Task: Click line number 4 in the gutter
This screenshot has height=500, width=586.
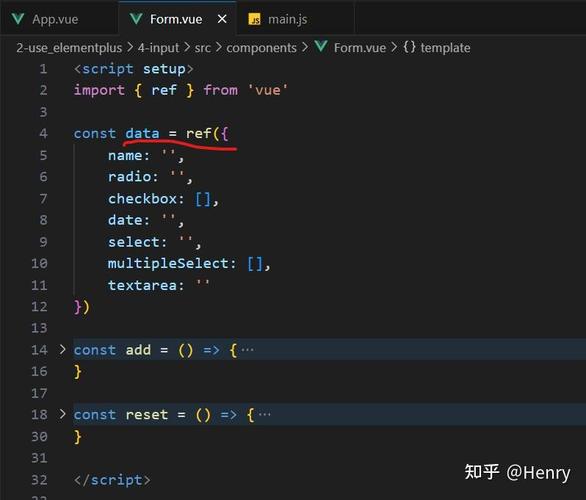Action: pyautogui.click(x=43, y=133)
